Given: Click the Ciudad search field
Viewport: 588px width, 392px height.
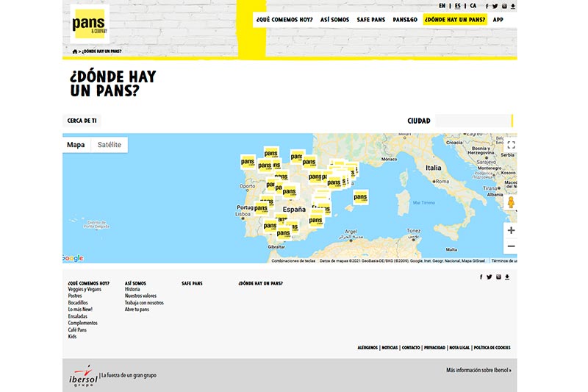Looking at the screenshot, I should [473, 121].
